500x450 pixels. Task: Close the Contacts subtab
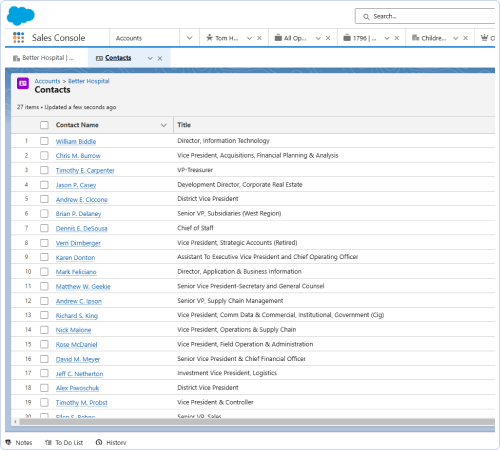pyautogui.click(x=160, y=58)
